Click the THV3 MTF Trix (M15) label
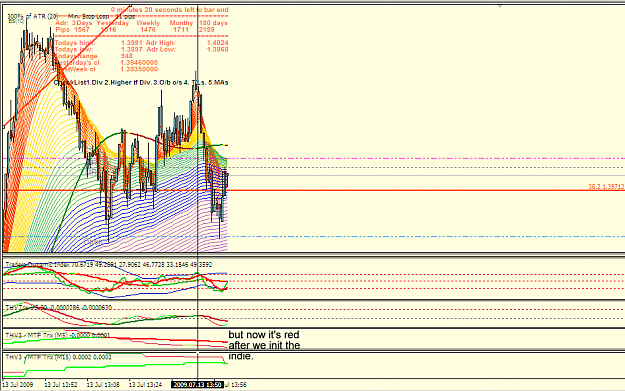 click(x=59, y=358)
